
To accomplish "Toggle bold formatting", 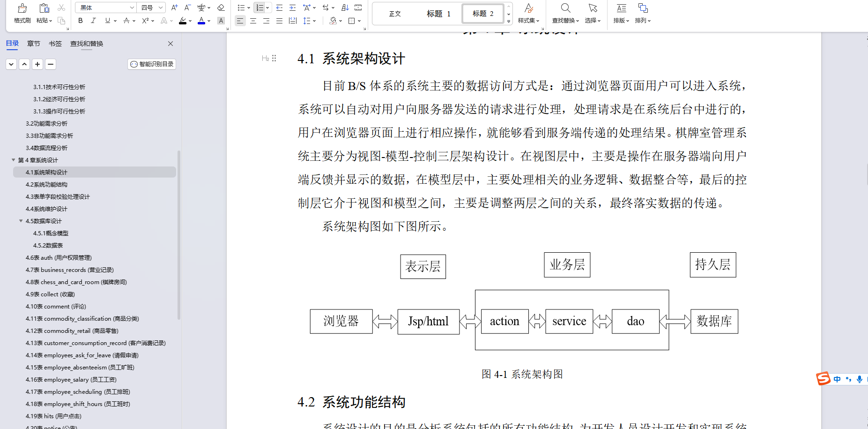I will click(81, 21).
